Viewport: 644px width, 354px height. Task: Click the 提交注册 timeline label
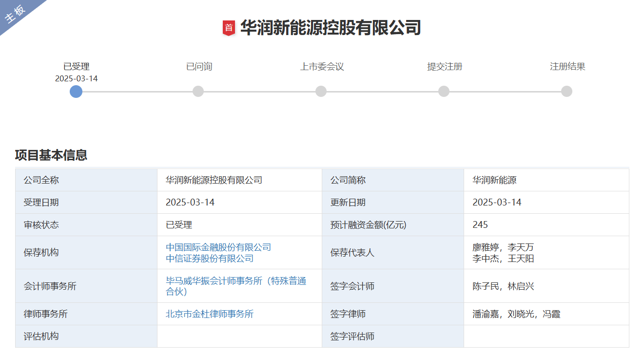pyautogui.click(x=445, y=67)
